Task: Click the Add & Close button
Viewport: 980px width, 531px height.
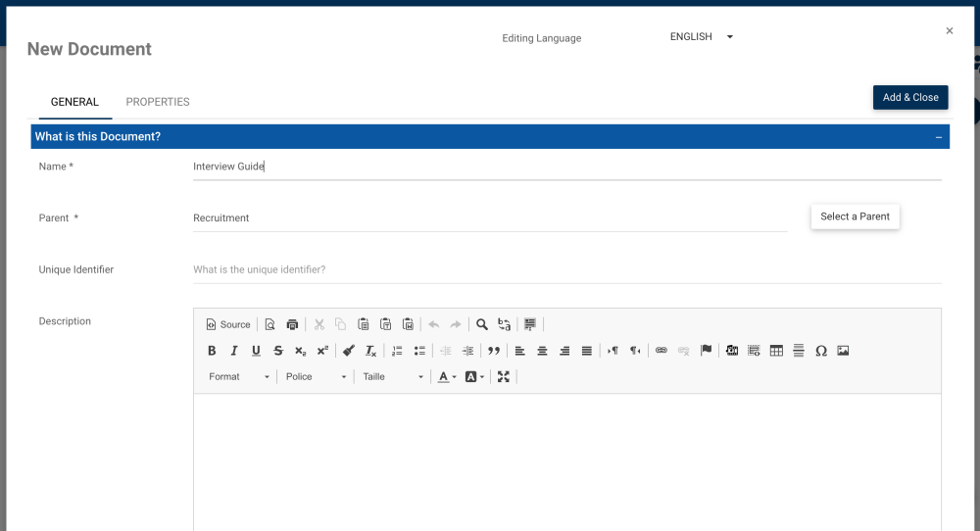Action: 910,97
